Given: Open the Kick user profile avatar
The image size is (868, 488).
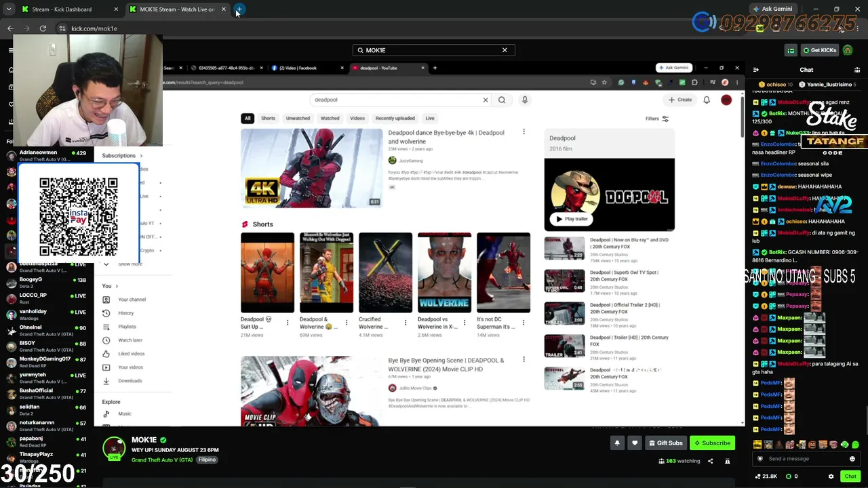Looking at the screenshot, I should pos(848,50).
